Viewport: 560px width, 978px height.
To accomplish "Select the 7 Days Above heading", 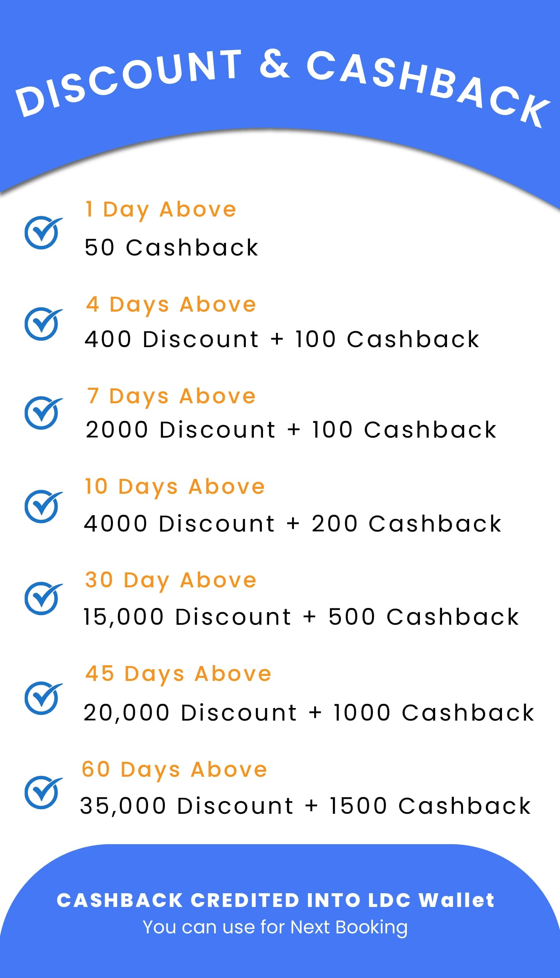I will [x=171, y=397].
